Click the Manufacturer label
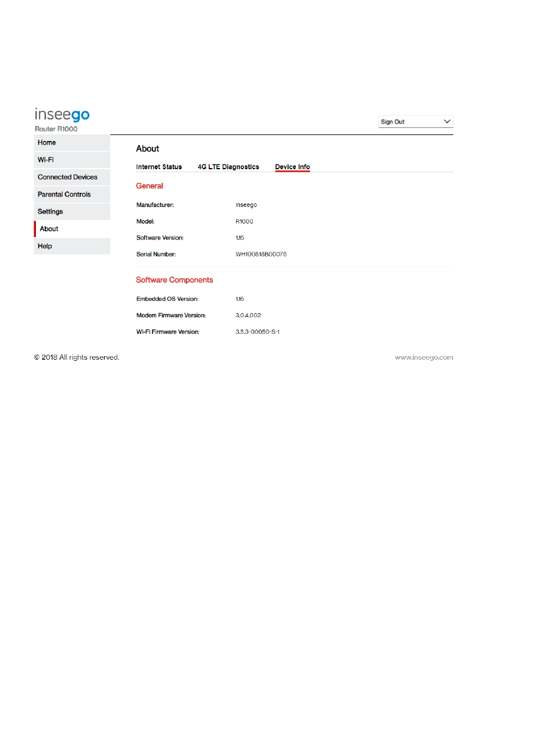Image resolution: width=560 pixels, height=743 pixels. [155, 205]
